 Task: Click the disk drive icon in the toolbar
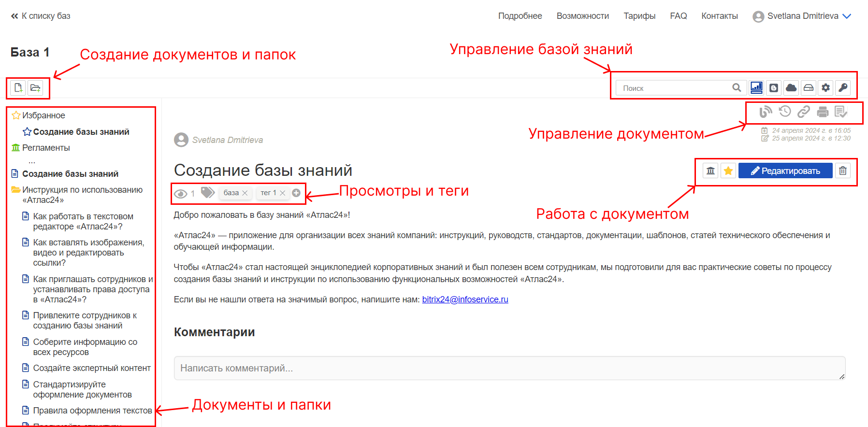click(x=809, y=87)
